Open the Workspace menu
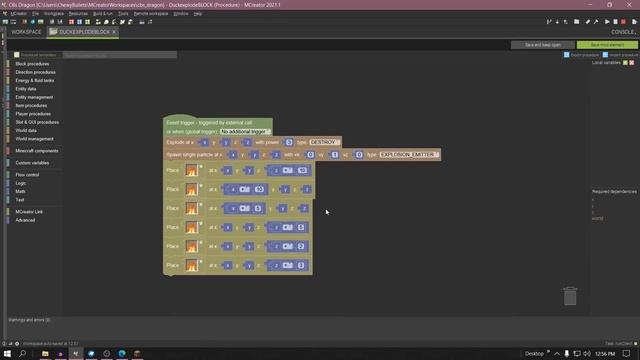Image resolution: width=640 pixels, height=360 pixels. point(53,13)
